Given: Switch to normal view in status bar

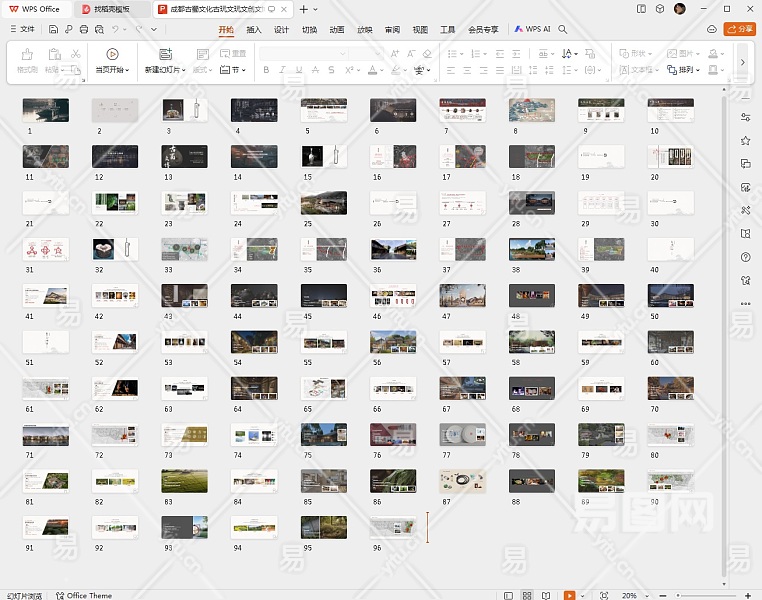Looking at the screenshot, I should pyautogui.click(x=507, y=595).
